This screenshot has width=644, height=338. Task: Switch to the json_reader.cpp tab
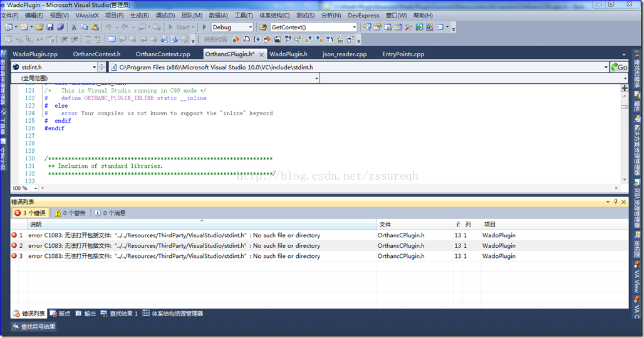click(x=344, y=54)
